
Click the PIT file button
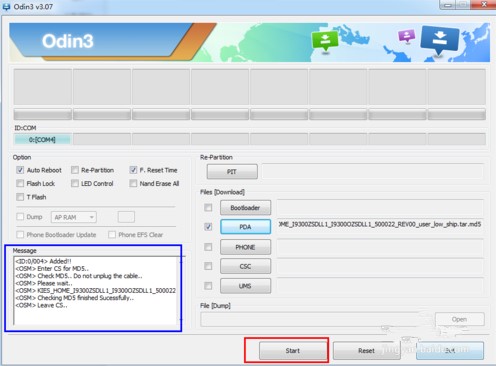tap(232, 172)
